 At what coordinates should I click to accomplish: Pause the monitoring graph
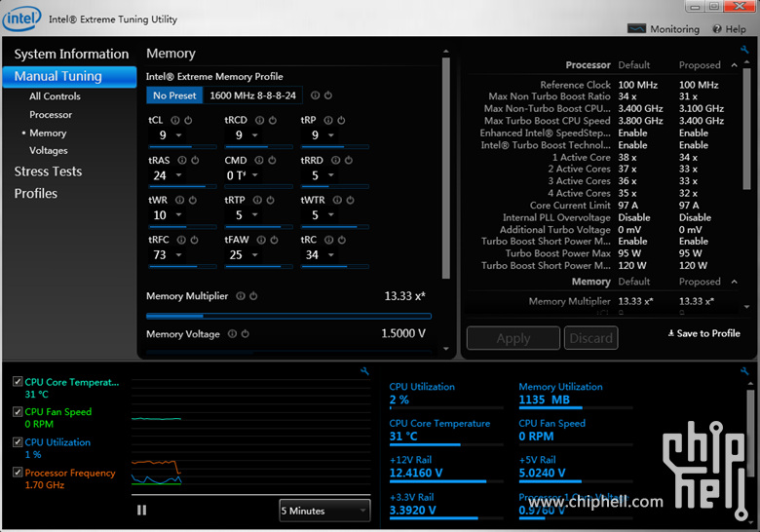(141, 511)
